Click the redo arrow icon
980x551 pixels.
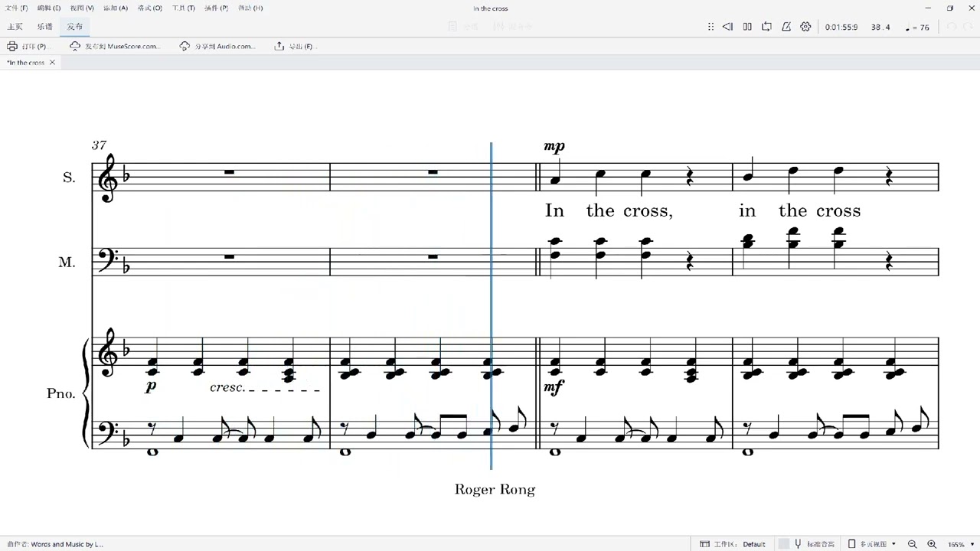pyautogui.click(x=968, y=27)
